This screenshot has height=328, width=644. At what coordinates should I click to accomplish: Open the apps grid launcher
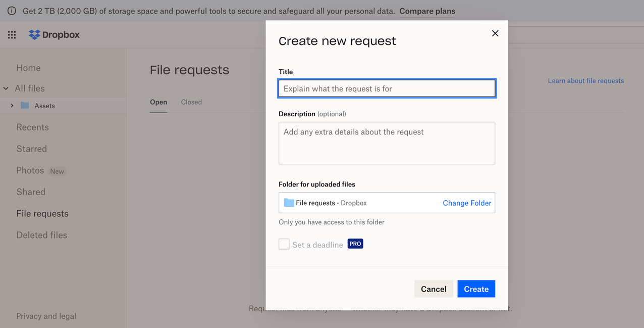pos(12,34)
